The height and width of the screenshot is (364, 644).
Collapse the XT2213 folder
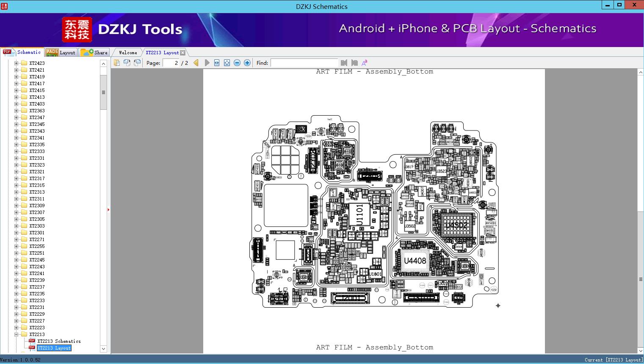16,334
